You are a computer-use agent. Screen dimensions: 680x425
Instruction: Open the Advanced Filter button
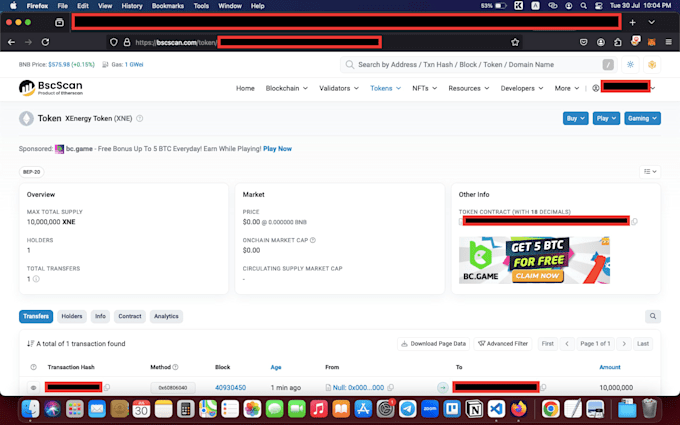point(503,343)
